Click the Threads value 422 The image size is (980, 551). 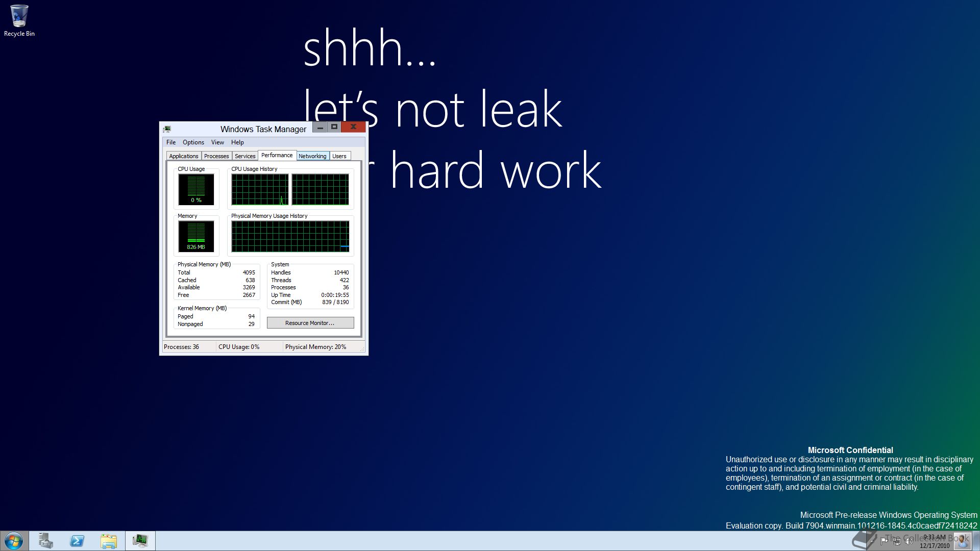(x=345, y=280)
